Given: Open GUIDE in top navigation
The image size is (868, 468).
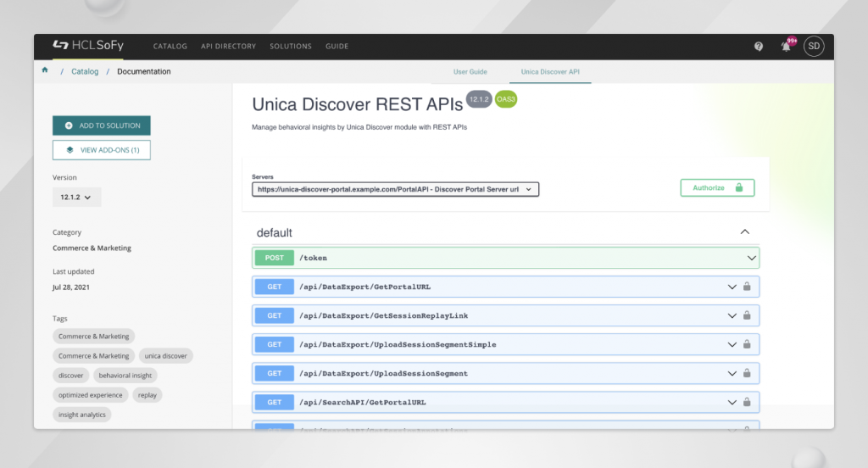Looking at the screenshot, I should point(337,47).
